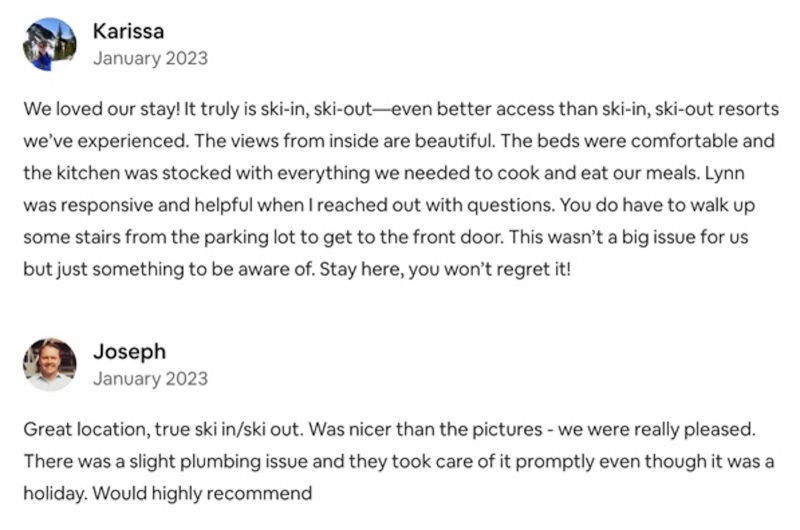The height and width of the screenshot is (530, 800).
Task: Select January 2023 date under Joseph
Action: 151,378
